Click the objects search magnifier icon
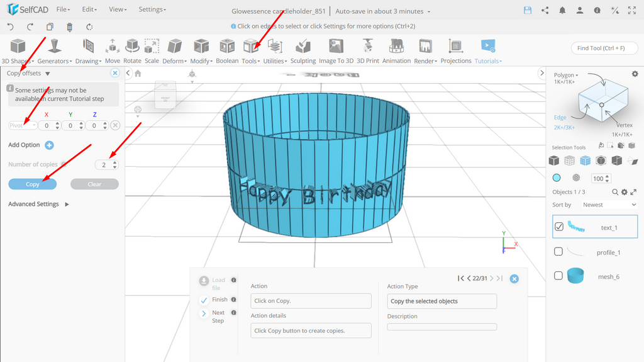This screenshot has height=362, width=644. click(615, 192)
